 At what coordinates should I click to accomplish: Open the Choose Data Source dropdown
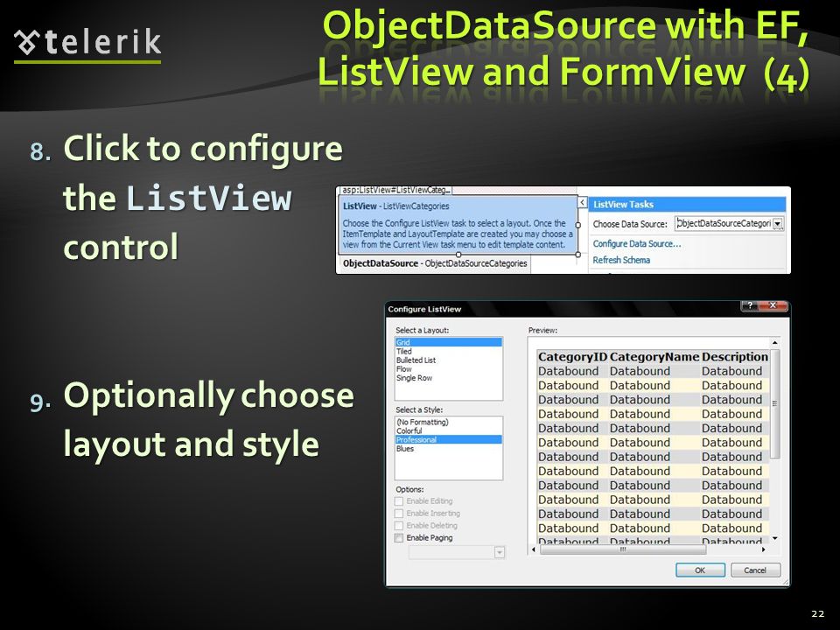tap(778, 224)
